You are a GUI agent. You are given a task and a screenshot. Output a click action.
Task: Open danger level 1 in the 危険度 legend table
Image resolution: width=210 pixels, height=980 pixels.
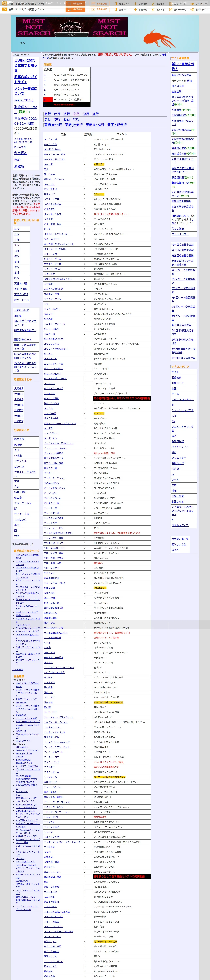[x=45, y=75]
